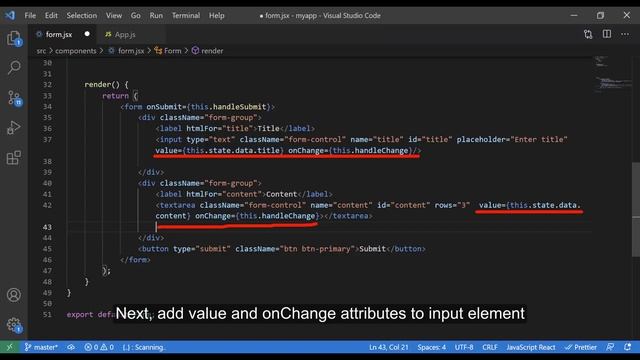Click handleSubmit on line 34
This screenshot has width=640, height=360.
coord(239,107)
